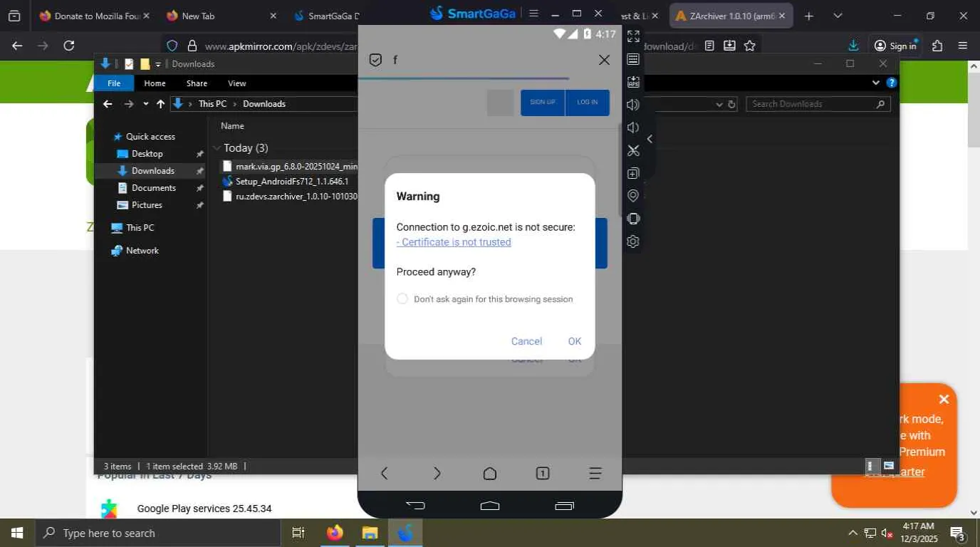Switch to the 'New Tab' browser tab
This screenshot has height=547, width=980.
(x=221, y=16)
